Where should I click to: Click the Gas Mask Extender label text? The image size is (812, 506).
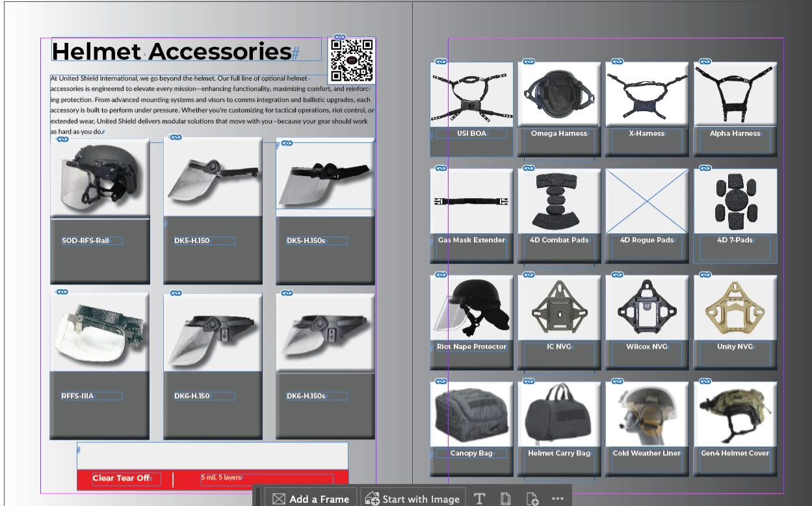click(x=471, y=240)
